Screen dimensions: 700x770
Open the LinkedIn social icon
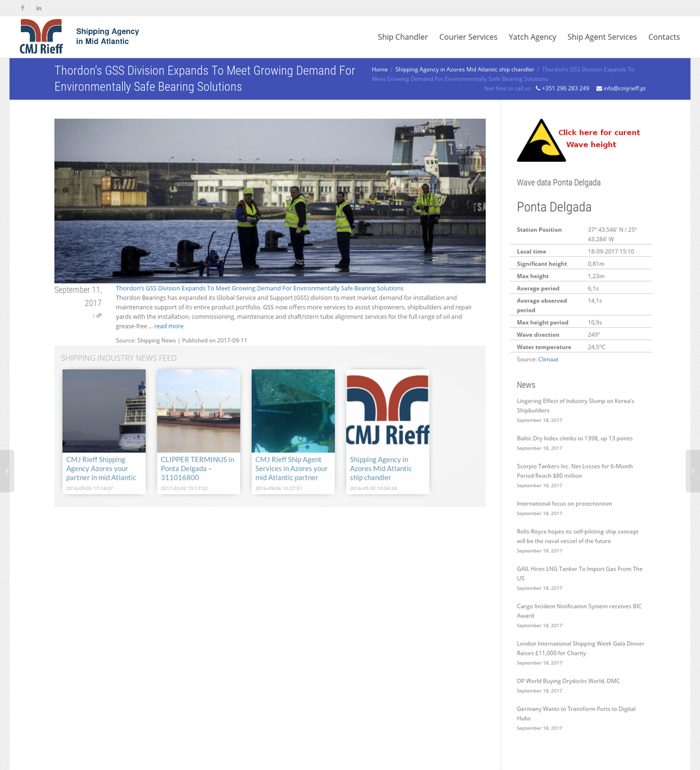pyautogui.click(x=39, y=8)
